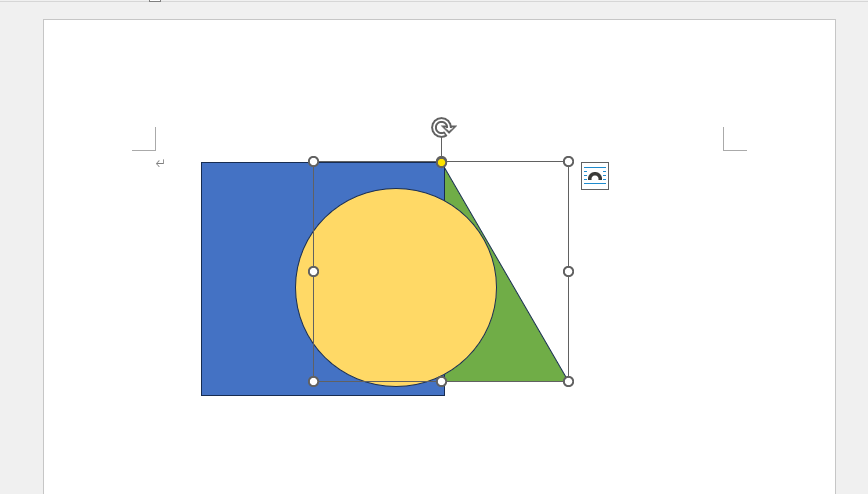Click the top-left sizing handle of the selection
The image size is (868, 495).
[x=313, y=161]
